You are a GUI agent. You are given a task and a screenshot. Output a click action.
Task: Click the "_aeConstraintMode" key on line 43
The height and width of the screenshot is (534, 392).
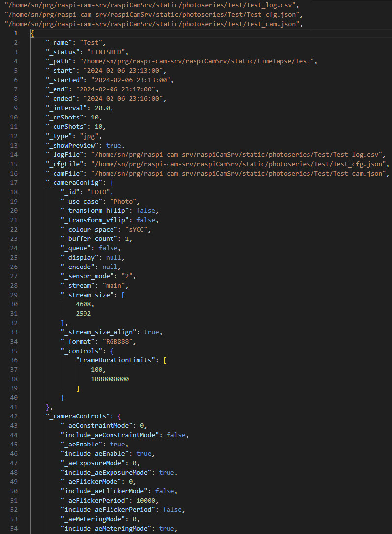(x=97, y=426)
